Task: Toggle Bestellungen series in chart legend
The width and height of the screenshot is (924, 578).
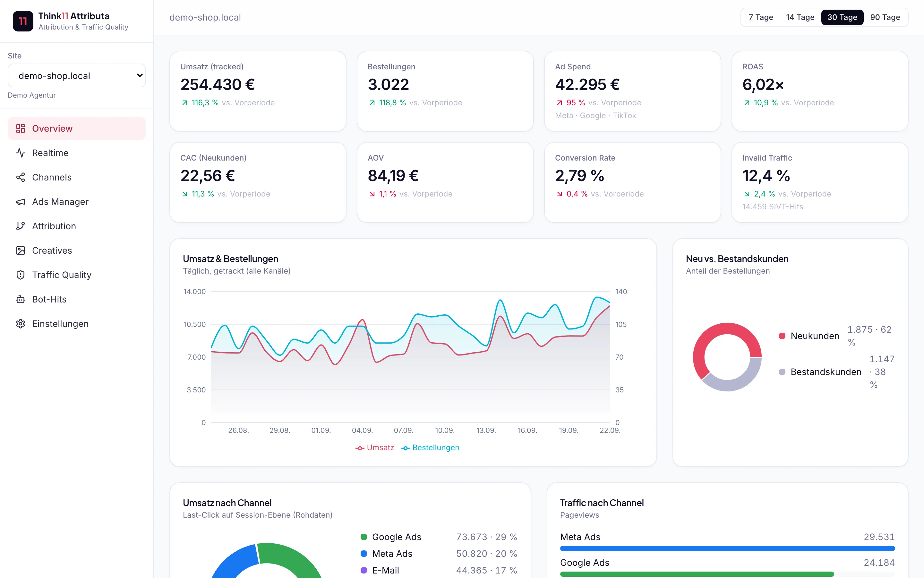Action: tap(430, 448)
